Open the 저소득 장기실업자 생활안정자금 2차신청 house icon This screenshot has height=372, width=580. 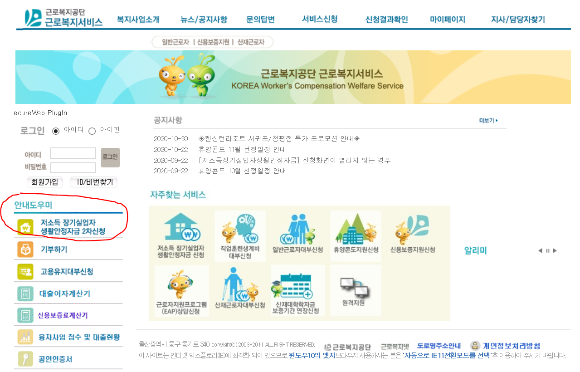click(x=25, y=227)
